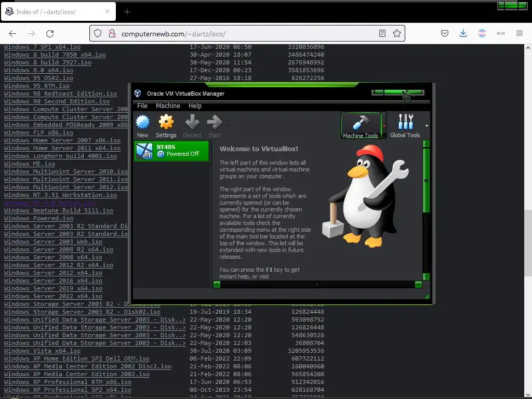Image resolution: width=532 pixels, height=399 pixels.
Task: Click browser page scrollbar up arrow
Action: [x=528, y=48]
